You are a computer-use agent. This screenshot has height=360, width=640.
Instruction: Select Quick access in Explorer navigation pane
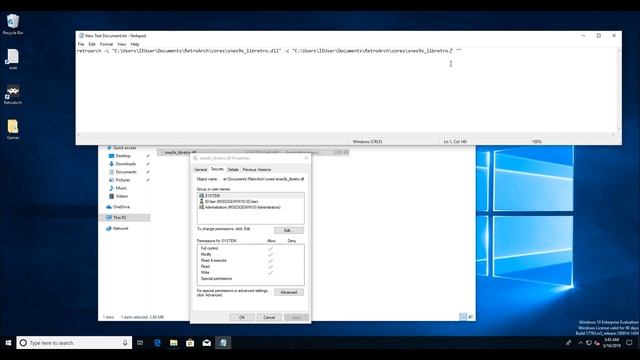click(x=124, y=148)
